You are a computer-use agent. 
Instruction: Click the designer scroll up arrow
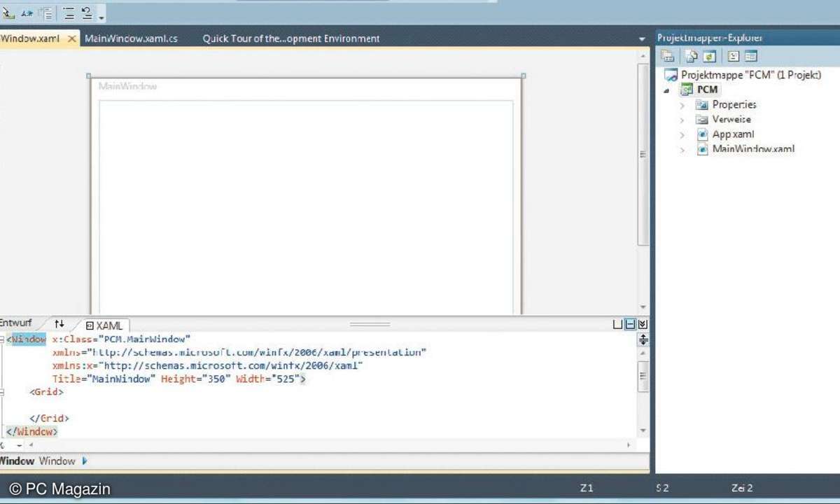(x=643, y=55)
